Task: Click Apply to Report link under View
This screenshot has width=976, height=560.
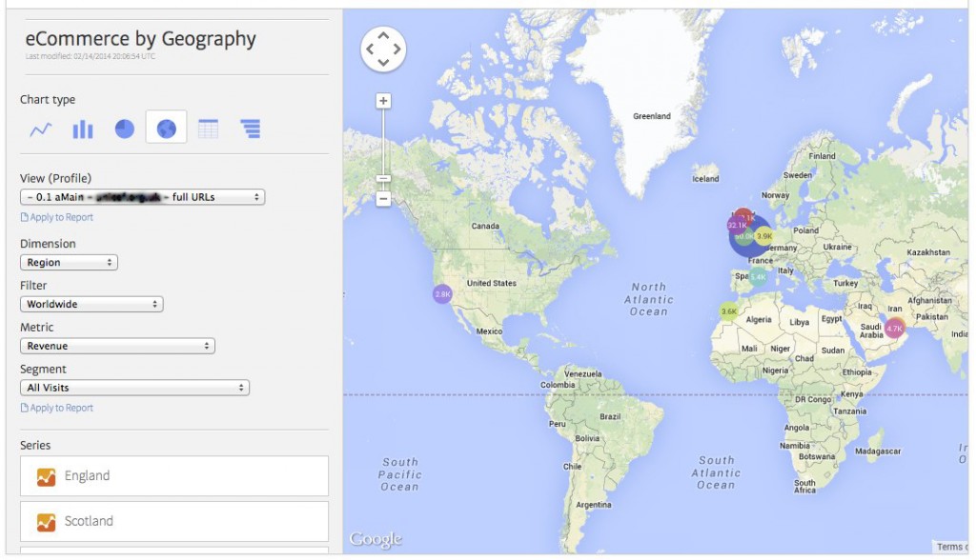Action: (x=57, y=217)
